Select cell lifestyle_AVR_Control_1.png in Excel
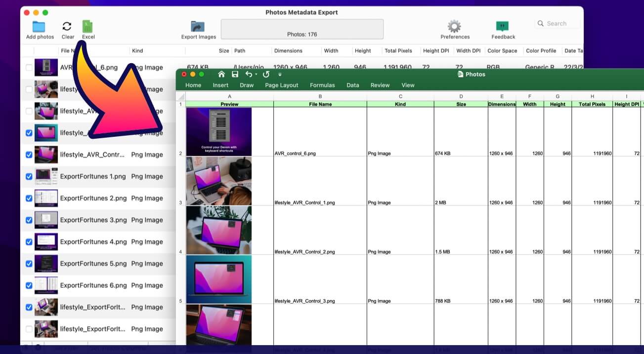This screenshot has height=354, width=644. (x=320, y=181)
